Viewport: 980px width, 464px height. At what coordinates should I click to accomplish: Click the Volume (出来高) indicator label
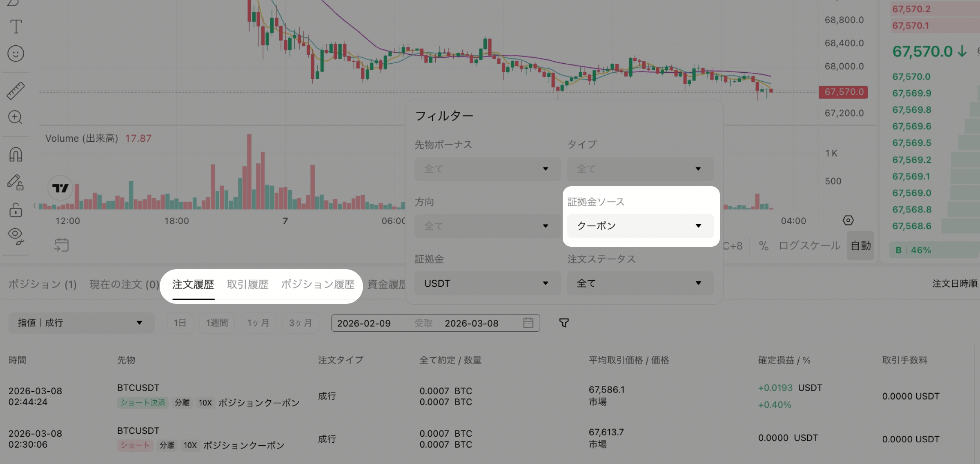(x=82, y=138)
